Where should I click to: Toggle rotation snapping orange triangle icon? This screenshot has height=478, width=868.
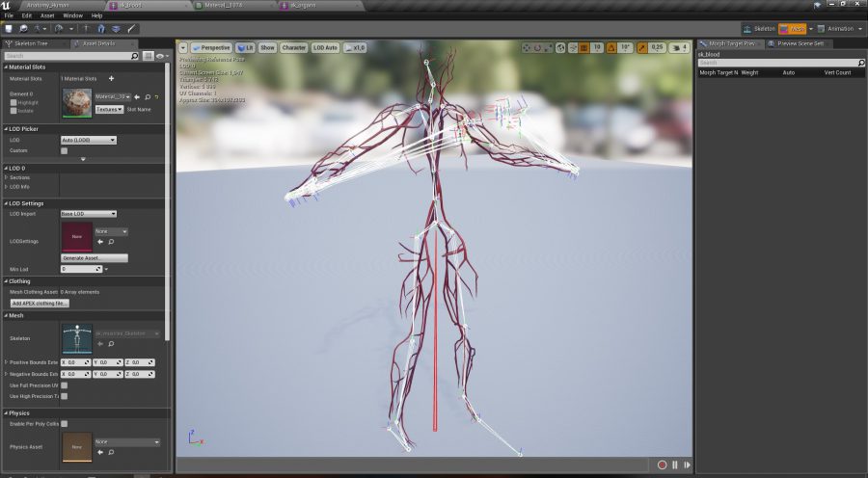611,48
